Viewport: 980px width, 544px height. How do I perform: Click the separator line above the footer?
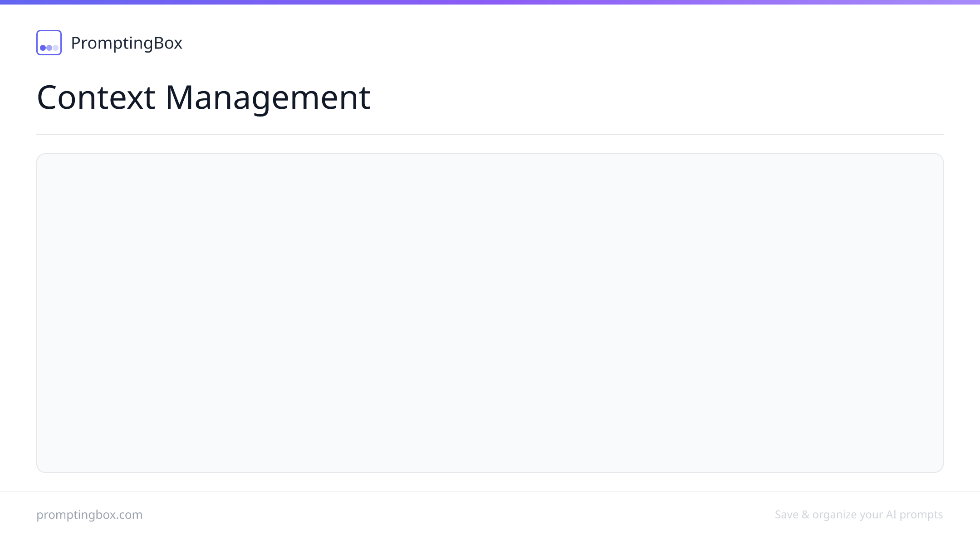(x=490, y=491)
